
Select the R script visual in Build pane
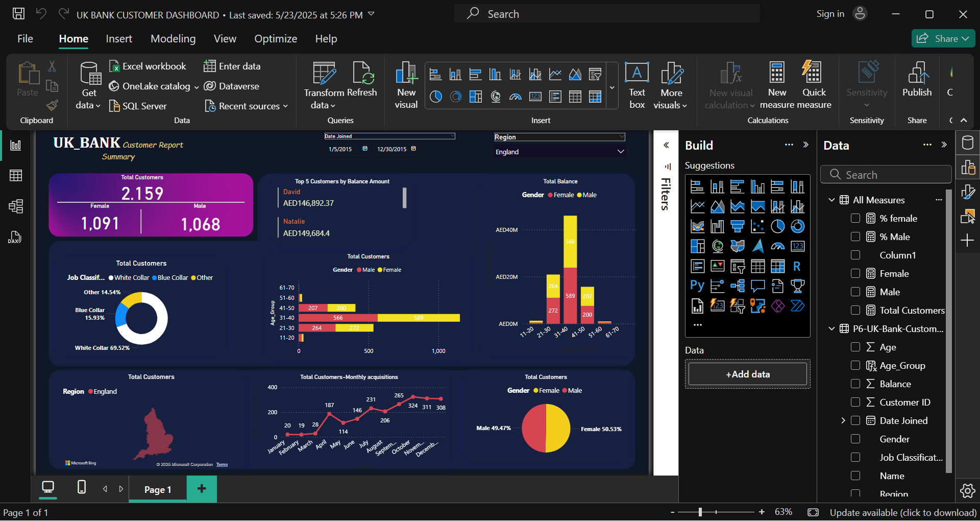tap(797, 266)
